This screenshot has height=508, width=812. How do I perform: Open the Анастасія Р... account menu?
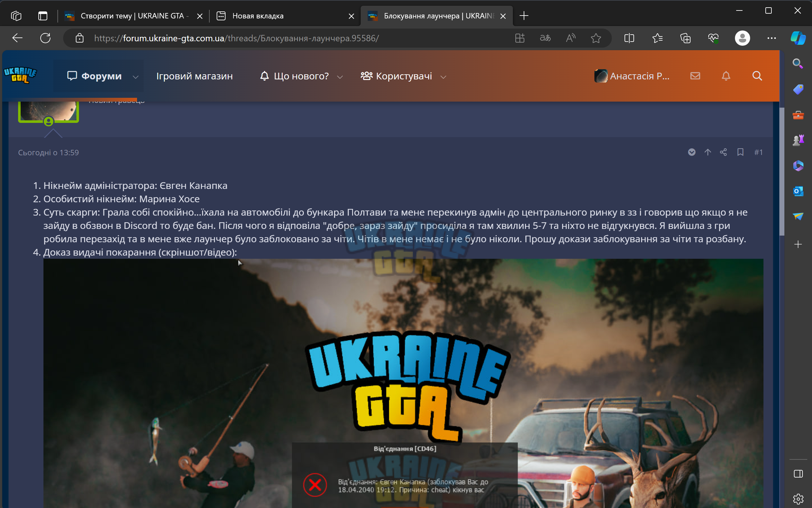[x=632, y=76]
